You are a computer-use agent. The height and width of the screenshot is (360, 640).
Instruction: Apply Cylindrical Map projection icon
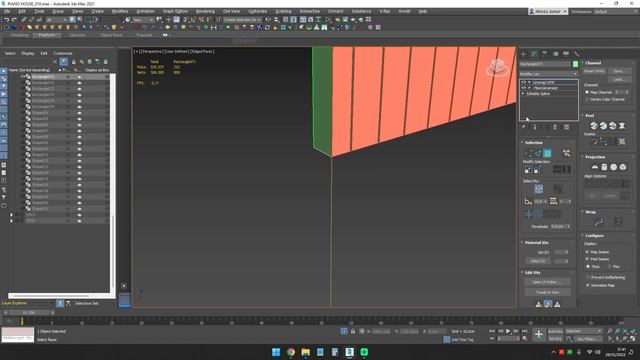click(x=604, y=167)
